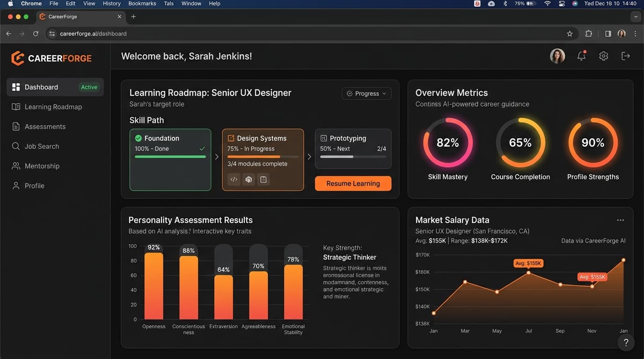This screenshot has width=644, height=359.
Task: Click the 82% Skill Mastery ring
Action: click(x=448, y=143)
